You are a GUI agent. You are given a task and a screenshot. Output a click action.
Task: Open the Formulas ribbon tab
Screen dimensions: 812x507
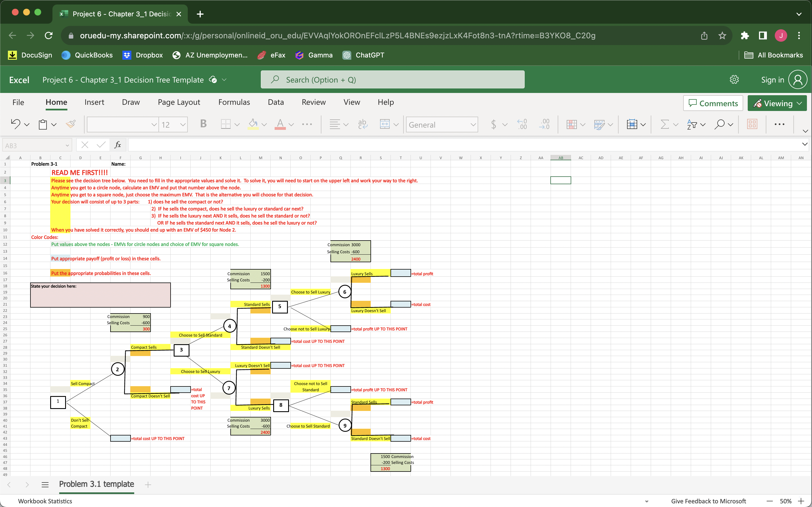click(234, 102)
